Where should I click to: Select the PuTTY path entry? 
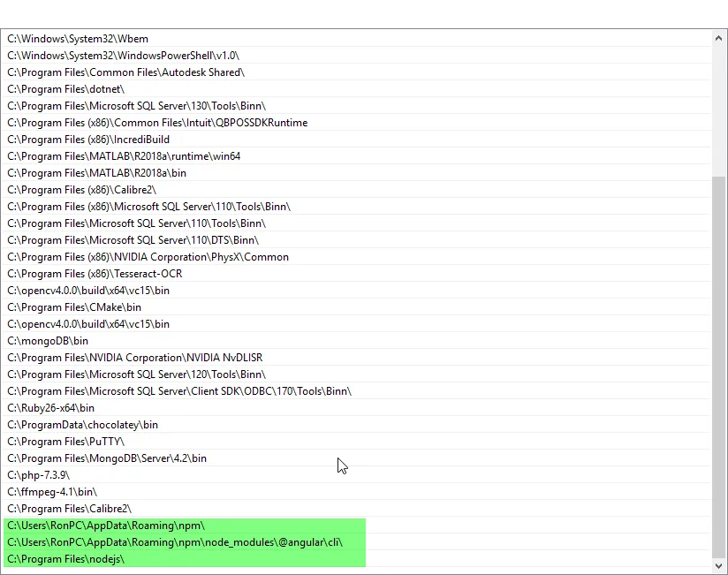(x=357, y=442)
